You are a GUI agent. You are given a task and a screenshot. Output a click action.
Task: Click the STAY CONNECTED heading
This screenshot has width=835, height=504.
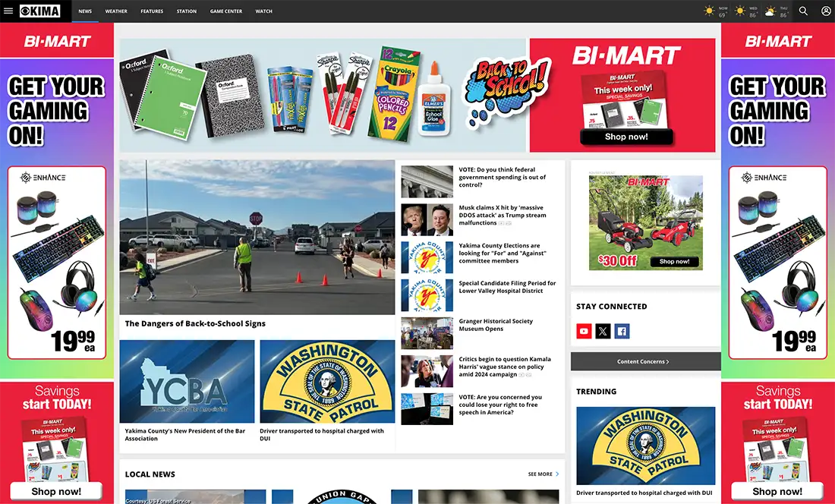point(611,306)
